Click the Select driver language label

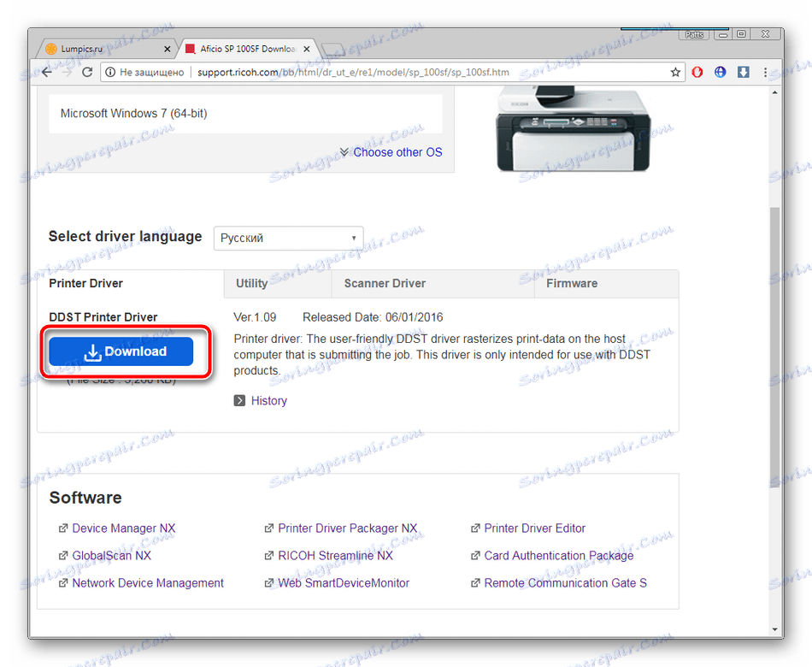pyautogui.click(x=126, y=236)
